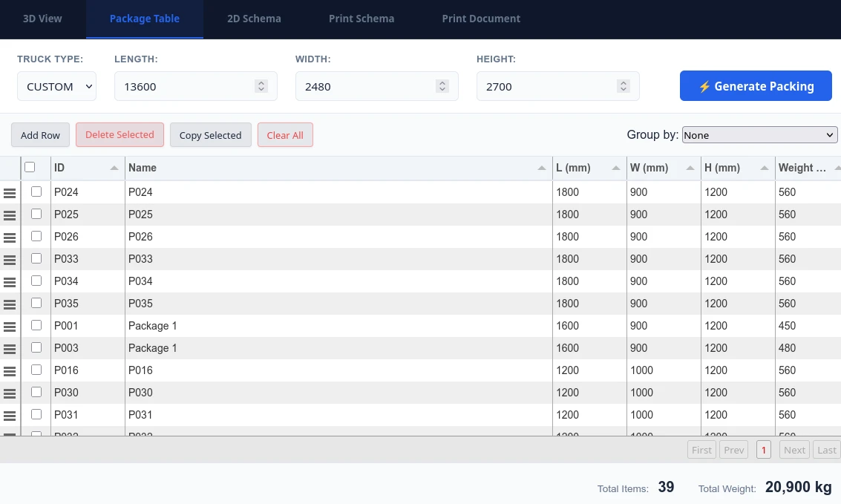The image size is (841, 504).
Task: Sort by H (mm) column arrow
Action: point(765,168)
